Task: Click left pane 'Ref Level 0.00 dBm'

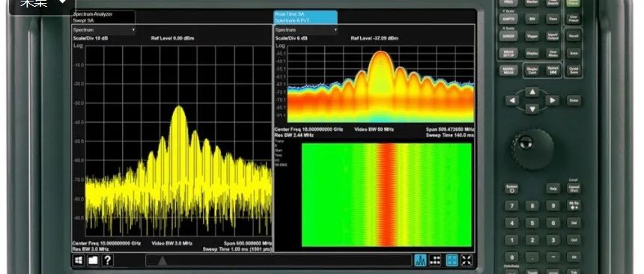Action: 172,38
